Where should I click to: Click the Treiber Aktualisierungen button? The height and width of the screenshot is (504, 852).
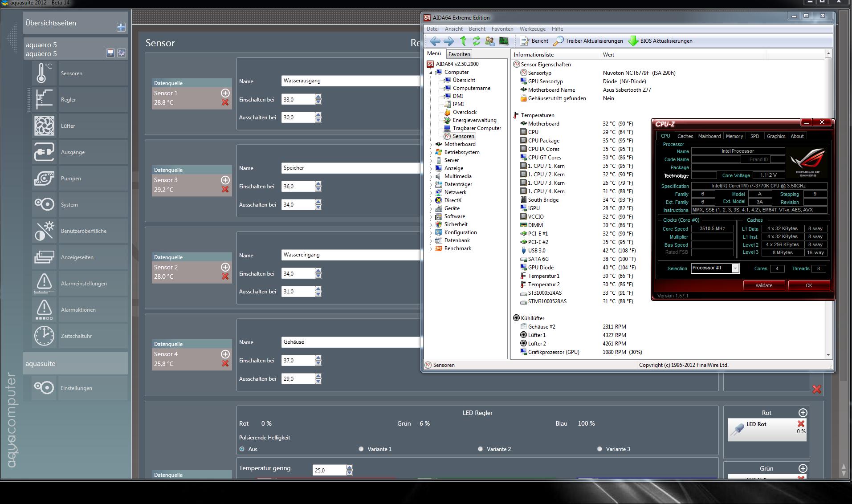click(588, 41)
